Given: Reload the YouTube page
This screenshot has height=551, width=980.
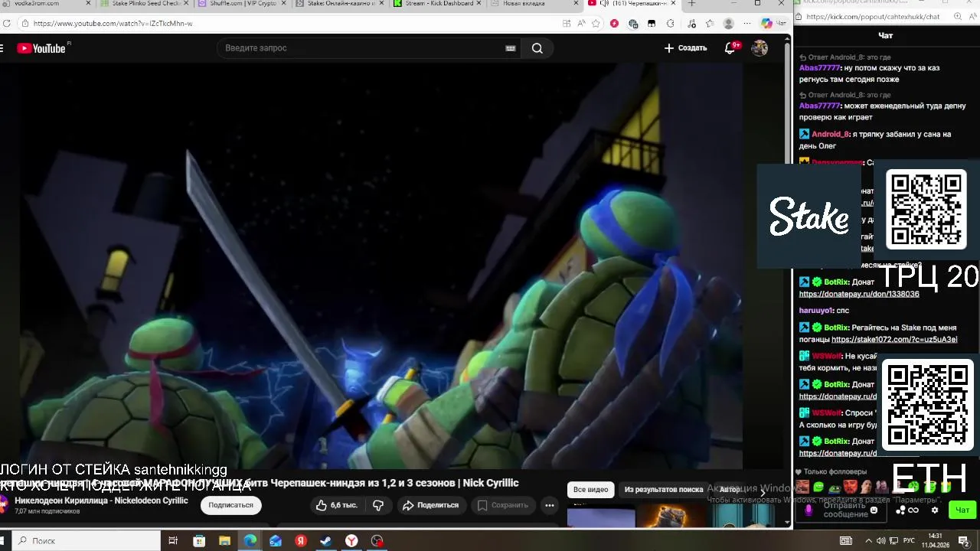Looking at the screenshot, I should coord(6,24).
